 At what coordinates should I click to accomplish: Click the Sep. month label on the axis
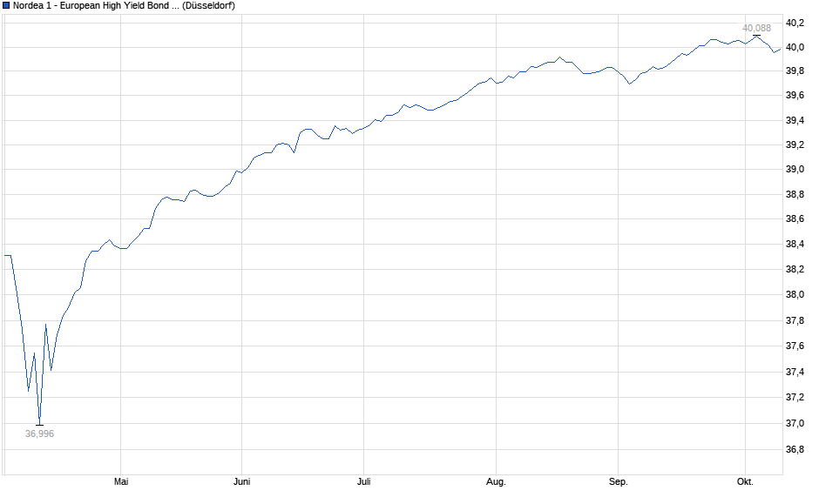618,481
